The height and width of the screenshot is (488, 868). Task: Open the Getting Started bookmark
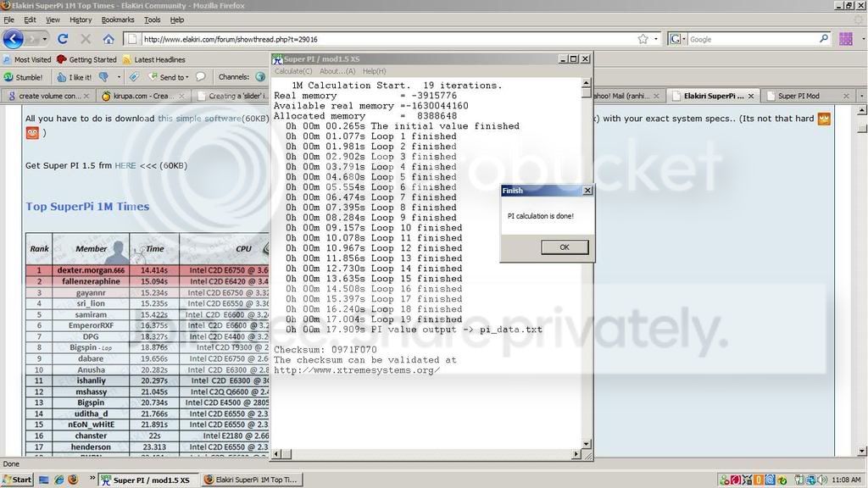click(87, 59)
